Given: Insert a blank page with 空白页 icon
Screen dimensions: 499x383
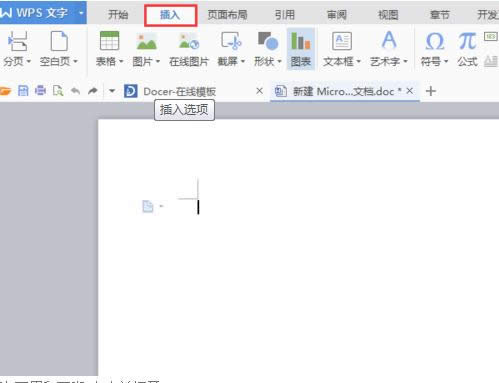Looking at the screenshot, I should [x=59, y=41].
